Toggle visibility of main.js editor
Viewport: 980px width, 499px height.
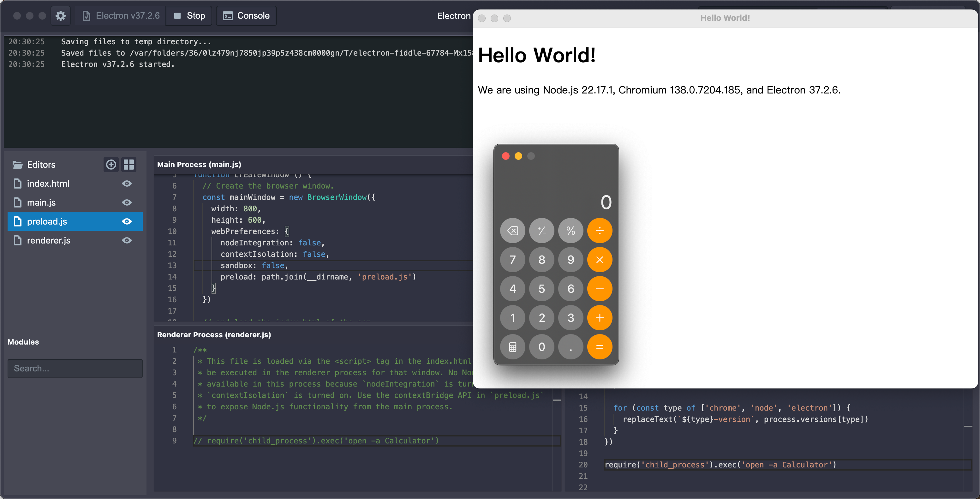(127, 202)
